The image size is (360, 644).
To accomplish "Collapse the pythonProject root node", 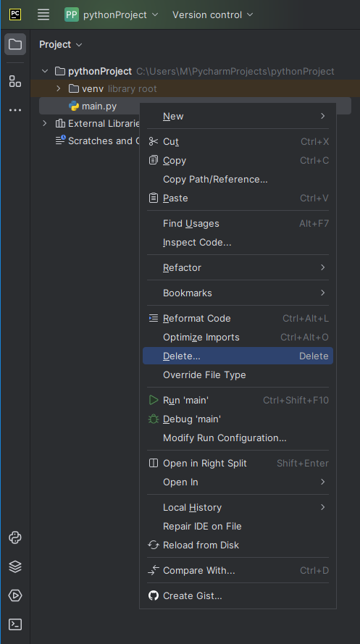I will click(45, 72).
